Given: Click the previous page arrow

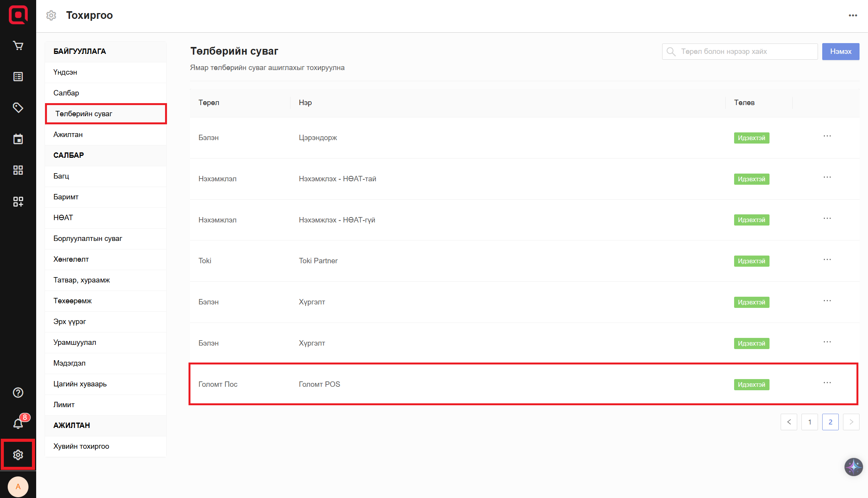Looking at the screenshot, I should click(789, 422).
